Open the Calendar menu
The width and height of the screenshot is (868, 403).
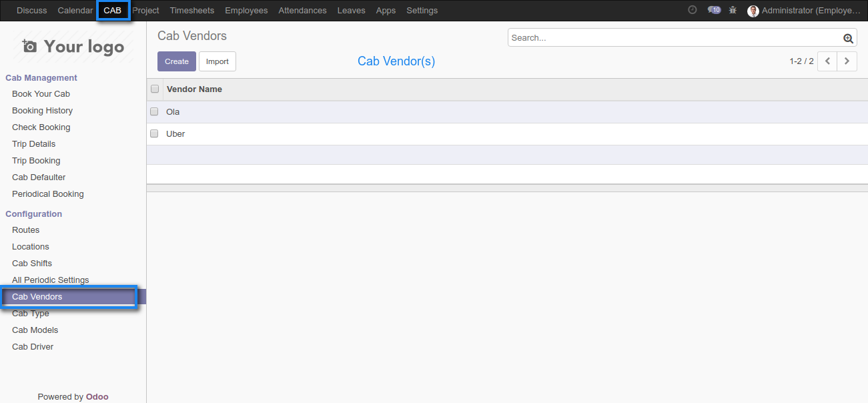coord(75,11)
